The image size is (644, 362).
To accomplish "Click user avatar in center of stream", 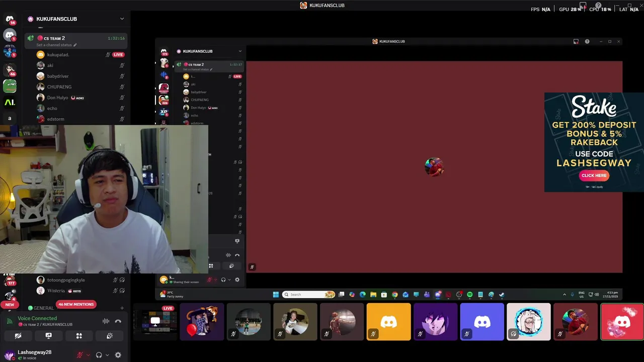I will coord(434,166).
